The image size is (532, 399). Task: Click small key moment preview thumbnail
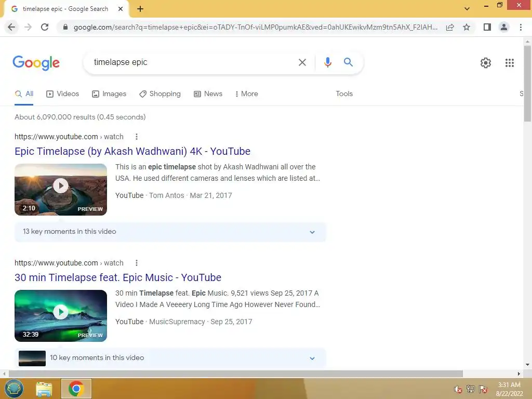click(32, 358)
